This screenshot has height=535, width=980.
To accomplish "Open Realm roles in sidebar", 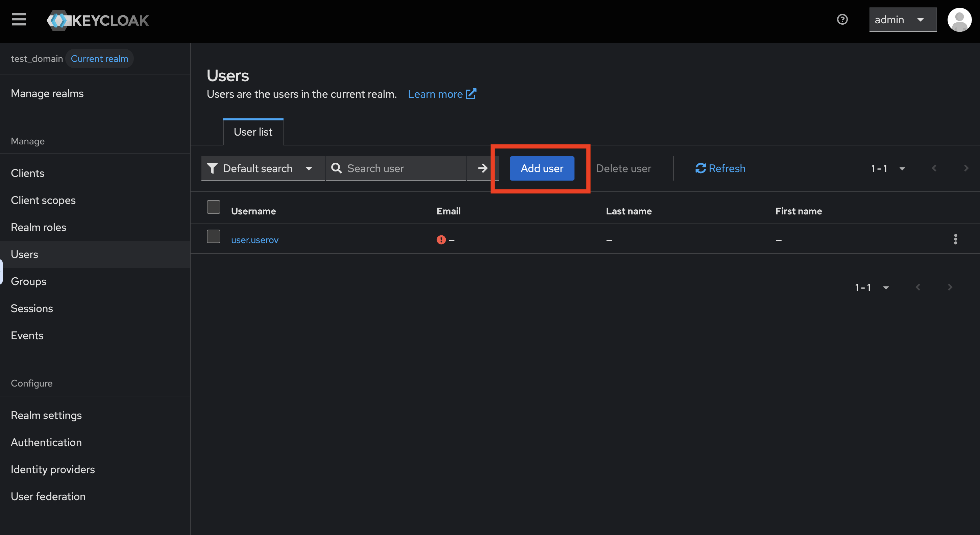I will [39, 227].
